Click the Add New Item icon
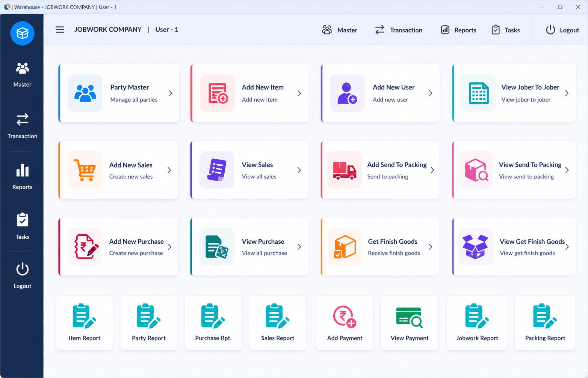 coord(218,93)
